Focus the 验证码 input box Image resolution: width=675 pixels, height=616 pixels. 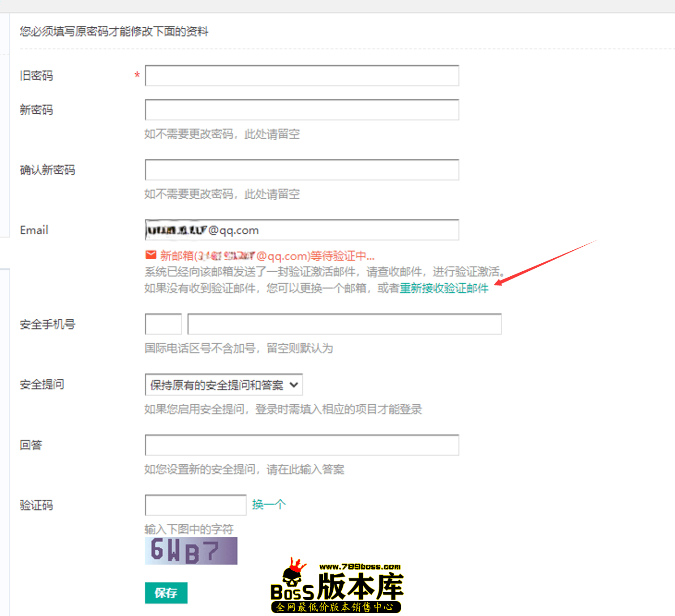point(195,505)
